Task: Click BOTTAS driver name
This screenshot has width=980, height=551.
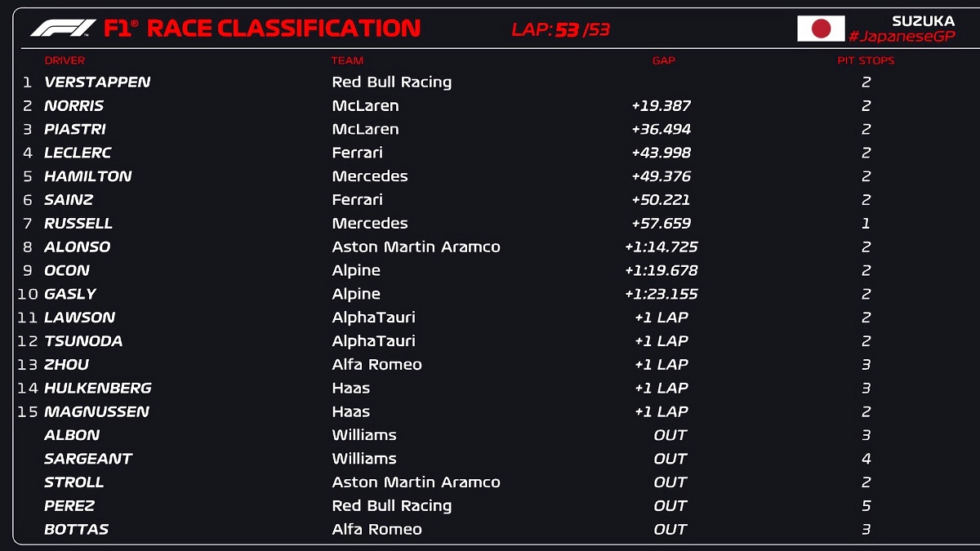Action: [76, 530]
